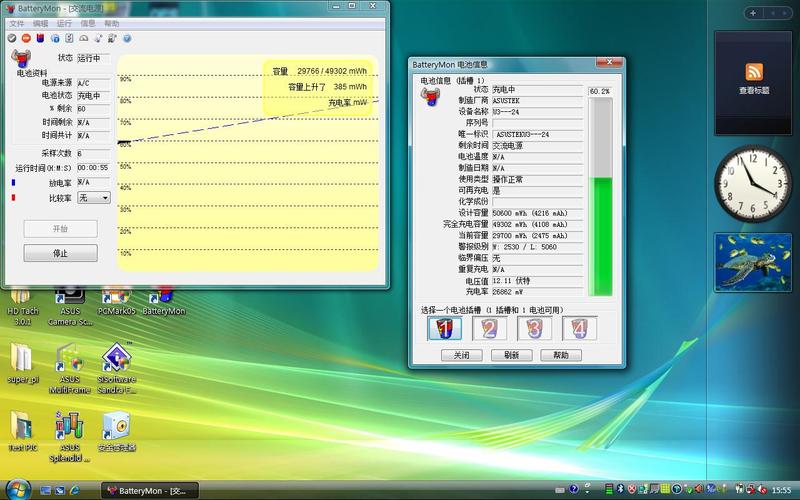Click the blue question mark tray icon
This screenshot has height=500, width=800.
click(x=573, y=489)
